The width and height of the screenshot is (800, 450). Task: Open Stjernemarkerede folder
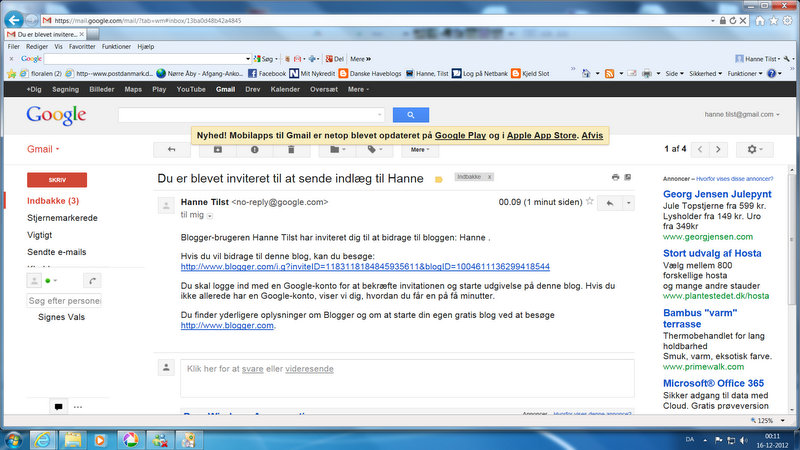[x=62, y=218]
